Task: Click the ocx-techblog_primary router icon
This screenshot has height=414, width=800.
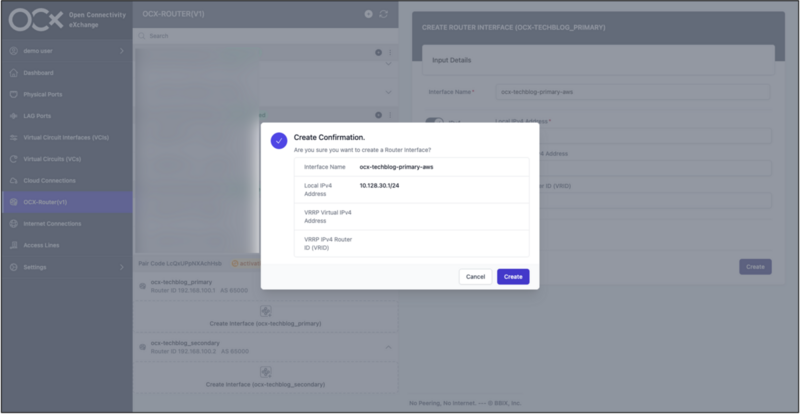Action: point(142,286)
